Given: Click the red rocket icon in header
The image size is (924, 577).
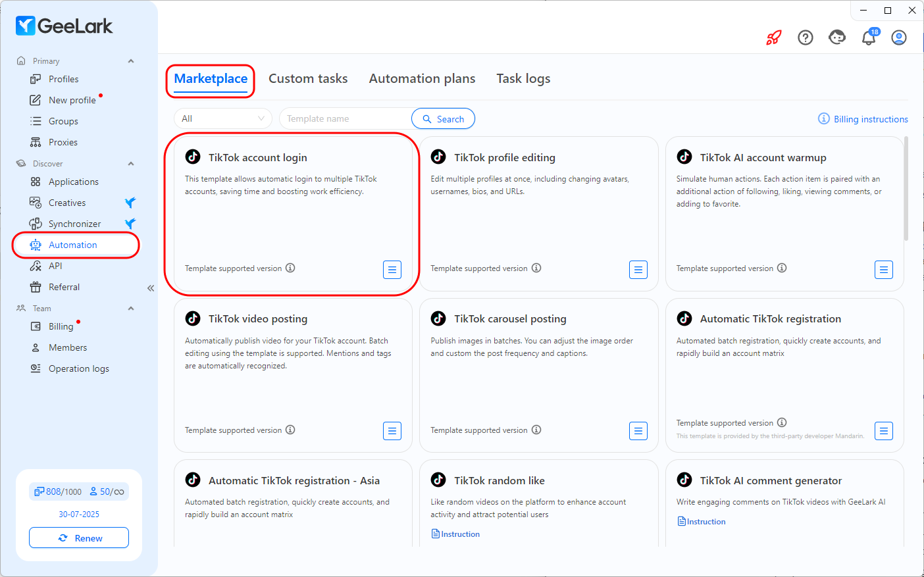Looking at the screenshot, I should pyautogui.click(x=774, y=38).
